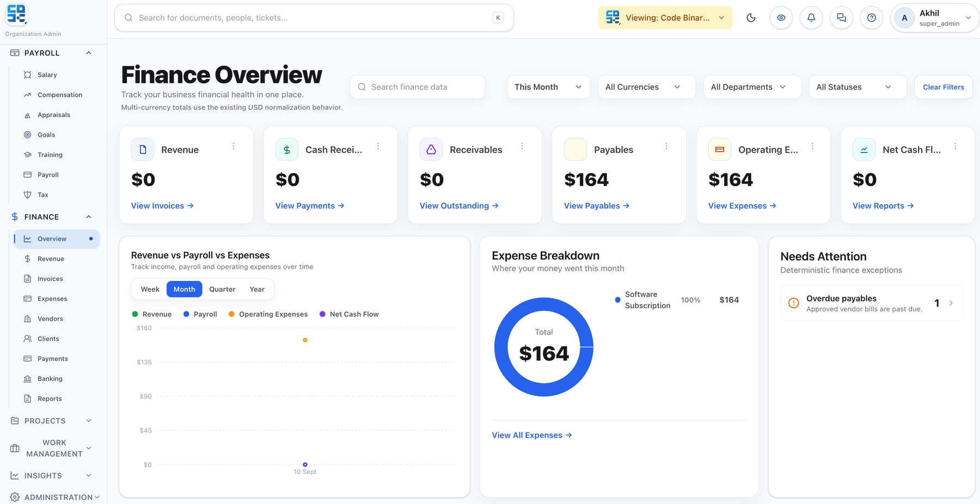Open the Overdue payables attention item
Viewport: 980px width, 504px height.
(x=872, y=303)
